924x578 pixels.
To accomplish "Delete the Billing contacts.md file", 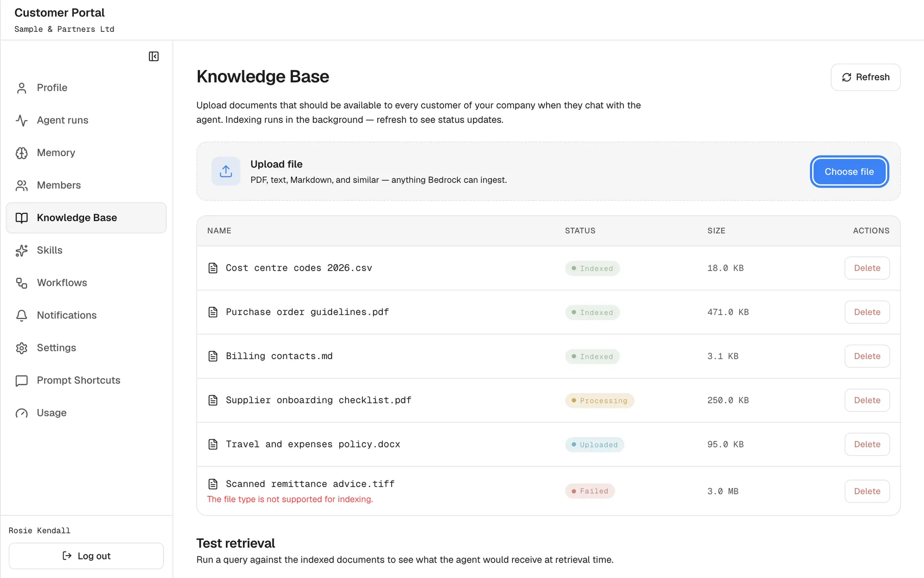I will pyautogui.click(x=867, y=357).
